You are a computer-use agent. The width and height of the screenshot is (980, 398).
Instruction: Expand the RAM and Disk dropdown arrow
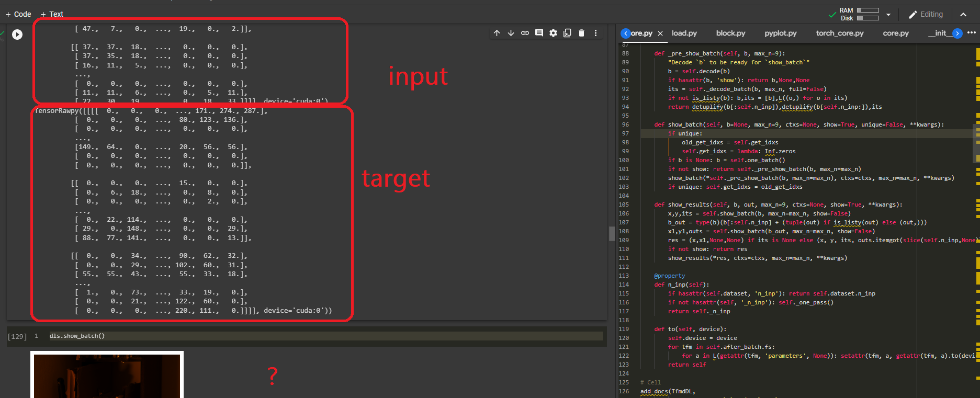point(888,15)
